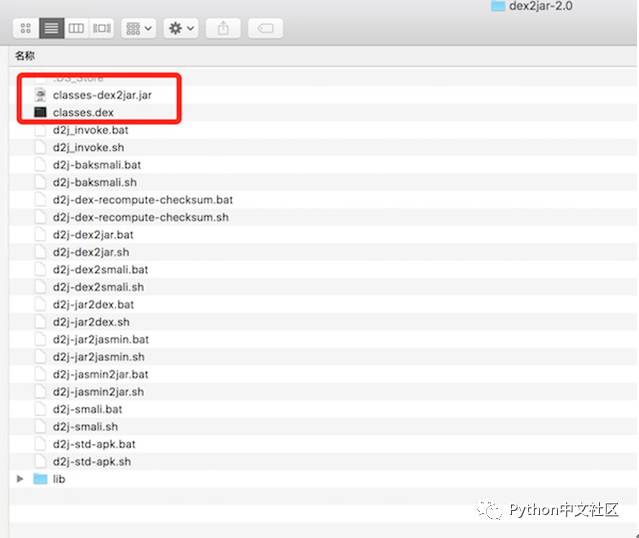Image resolution: width=639 pixels, height=538 pixels.
Task: Click the Share toolbar button
Action: click(x=223, y=28)
